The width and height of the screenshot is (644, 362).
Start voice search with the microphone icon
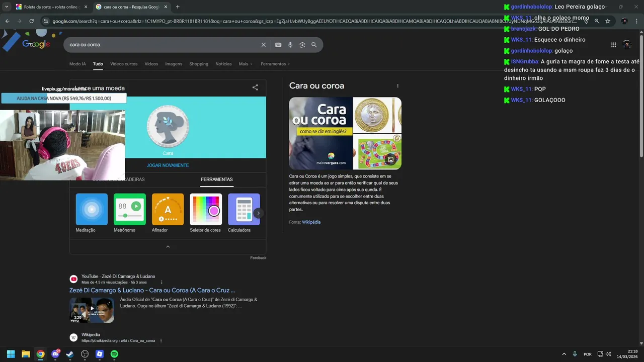pyautogui.click(x=290, y=45)
